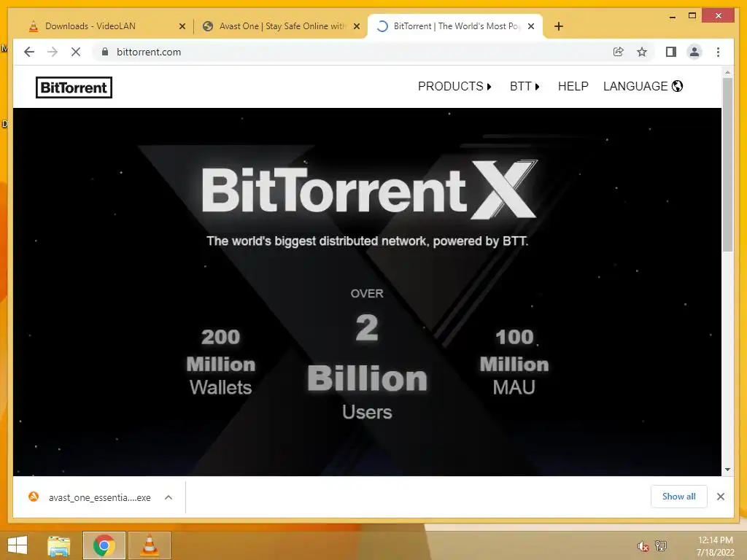Open a new tab with plus

click(x=559, y=26)
